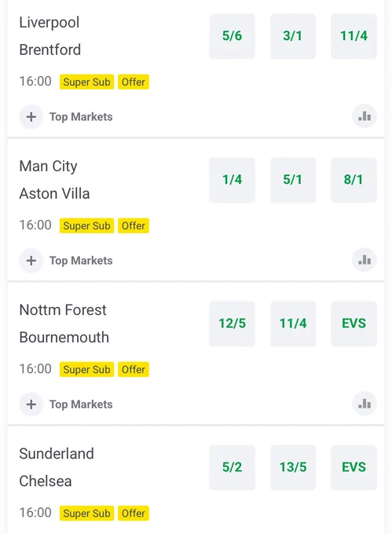Expand Top Markets plus for Nottm Forest match

(31, 404)
